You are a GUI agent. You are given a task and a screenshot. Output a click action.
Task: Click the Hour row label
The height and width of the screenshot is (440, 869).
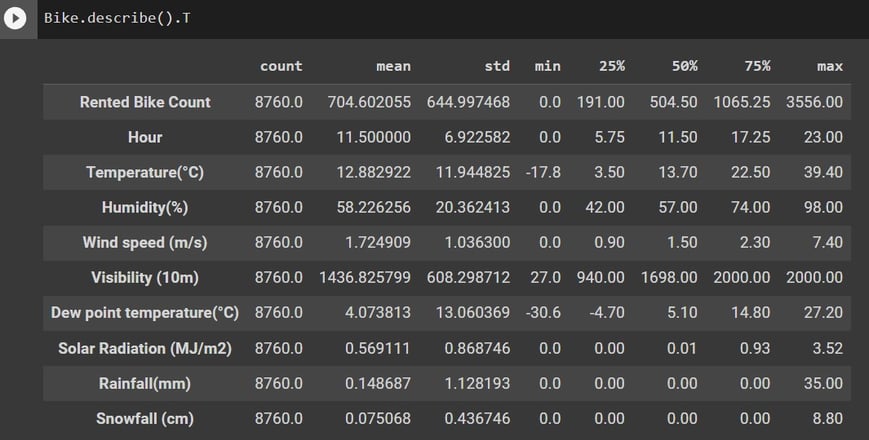[x=145, y=137]
